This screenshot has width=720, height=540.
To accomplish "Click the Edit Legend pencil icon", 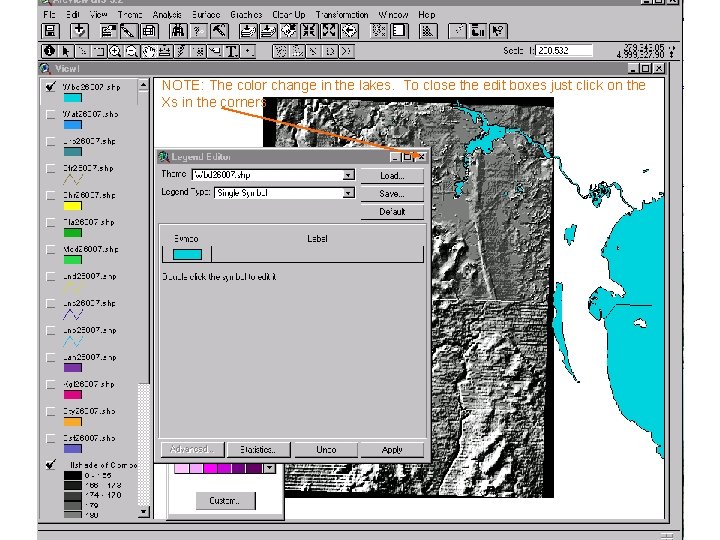I will point(128,31).
